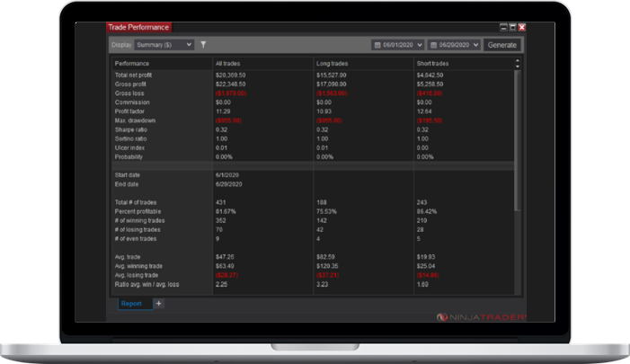
Task: Click the calendar icon beside 06/29/2020
Action: point(434,45)
